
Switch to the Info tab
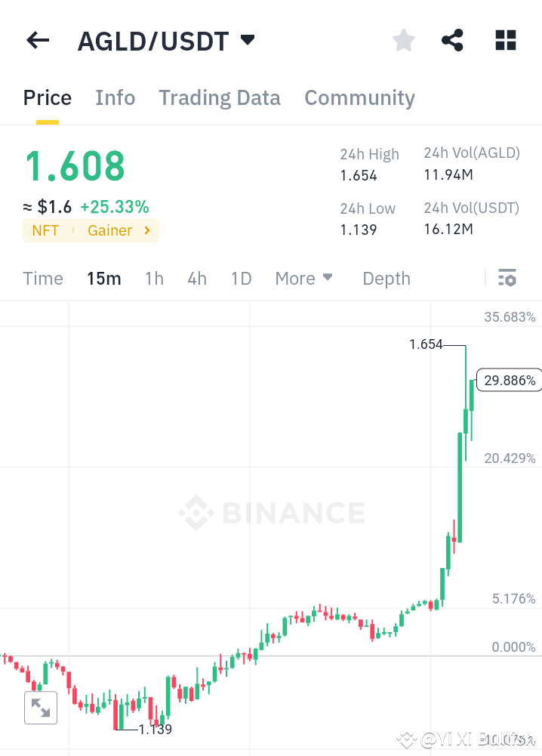(115, 97)
